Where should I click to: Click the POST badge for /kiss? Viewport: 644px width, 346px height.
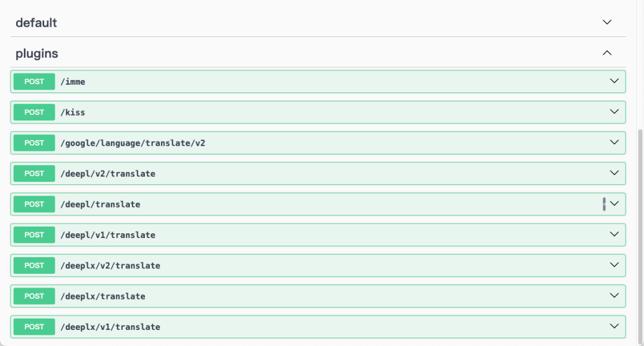point(34,112)
